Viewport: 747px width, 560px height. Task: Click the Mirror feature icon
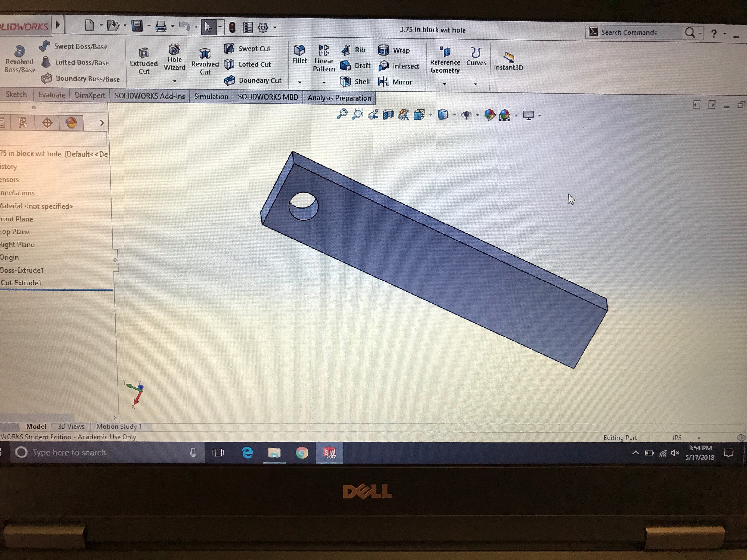384,82
